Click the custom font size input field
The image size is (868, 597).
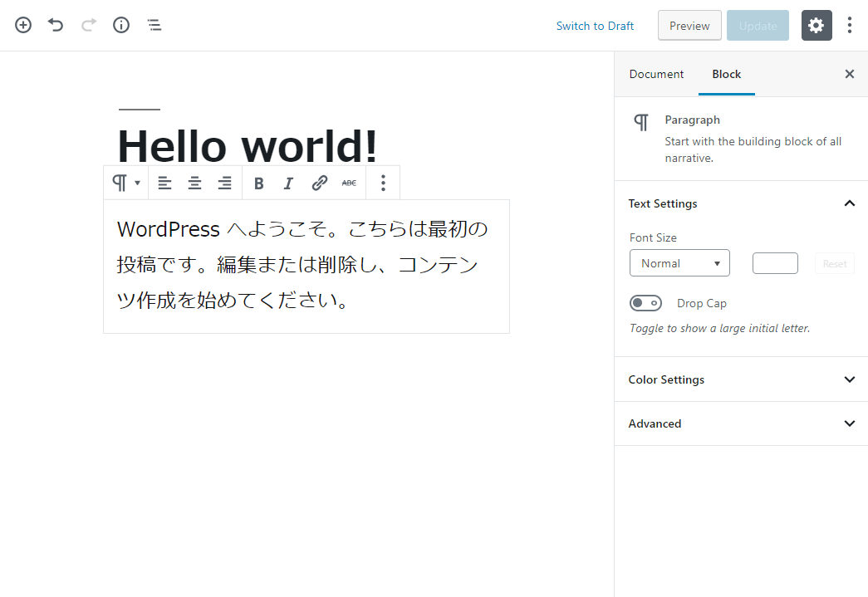[x=775, y=263]
